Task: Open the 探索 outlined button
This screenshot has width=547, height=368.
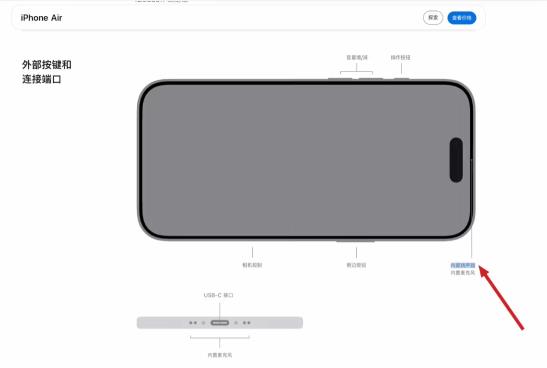Action: click(x=433, y=18)
